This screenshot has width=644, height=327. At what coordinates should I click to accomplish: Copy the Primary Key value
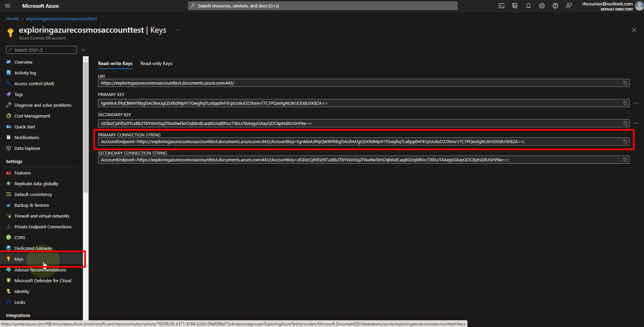pos(625,103)
